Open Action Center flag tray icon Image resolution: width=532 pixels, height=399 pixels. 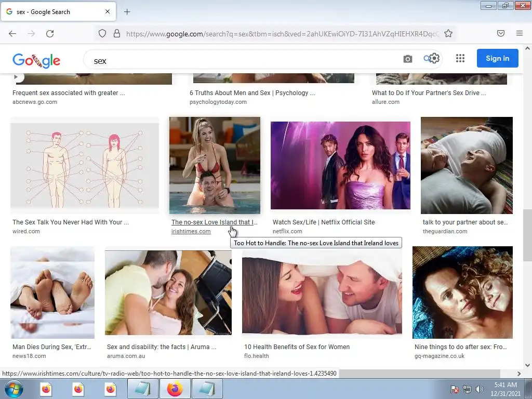pos(454,389)
